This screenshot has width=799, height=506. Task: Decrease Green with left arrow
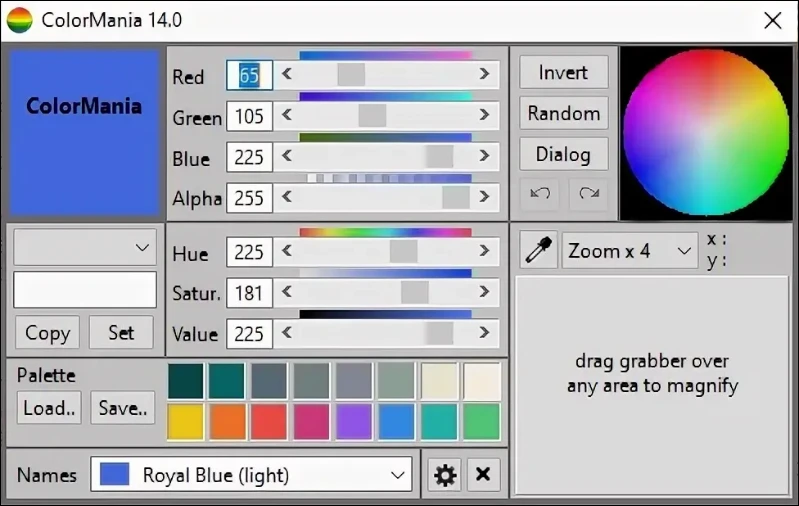click(x=287, y=115)
